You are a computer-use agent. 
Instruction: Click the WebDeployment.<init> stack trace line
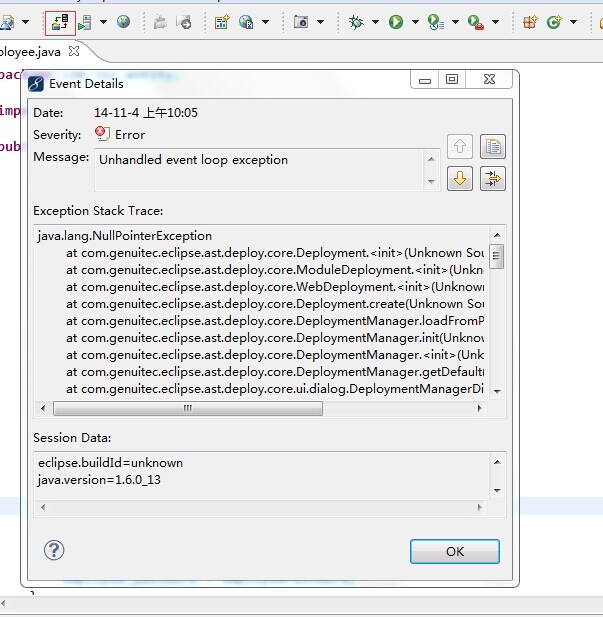point(275,287)
